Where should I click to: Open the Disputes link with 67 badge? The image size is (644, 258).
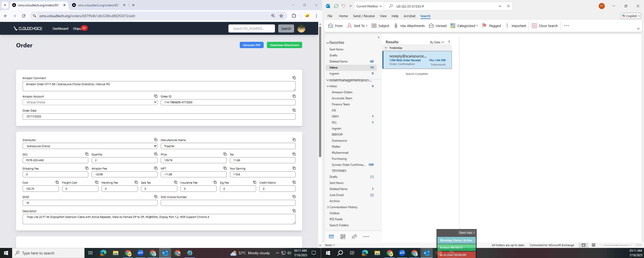(x=80, y=28)
